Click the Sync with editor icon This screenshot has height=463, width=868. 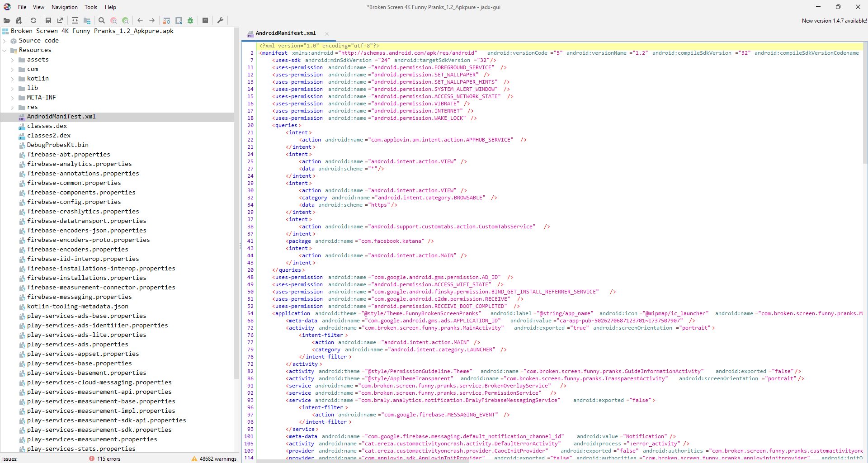tap(75, 20)
